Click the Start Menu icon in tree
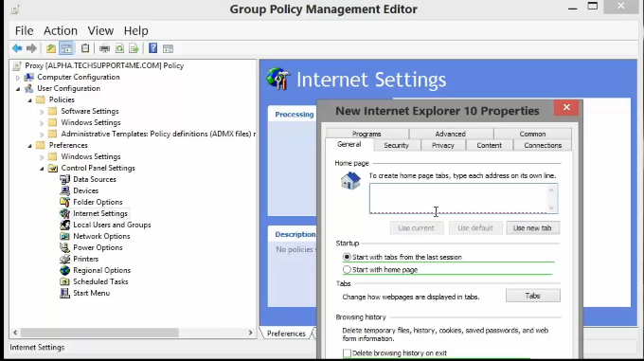The image size is (644, 361). (x=65, y=293)
